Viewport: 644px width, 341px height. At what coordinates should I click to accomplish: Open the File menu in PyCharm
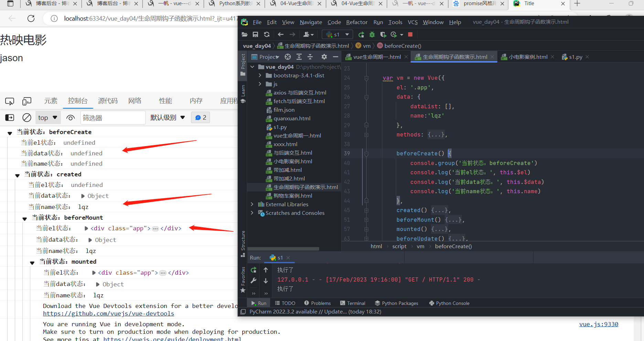click(x=257, y=22)
